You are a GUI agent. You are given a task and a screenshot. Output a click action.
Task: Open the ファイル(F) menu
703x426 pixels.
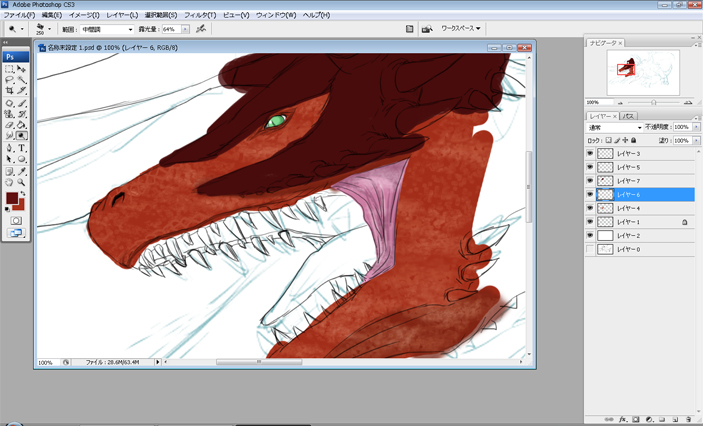(19, 15)
